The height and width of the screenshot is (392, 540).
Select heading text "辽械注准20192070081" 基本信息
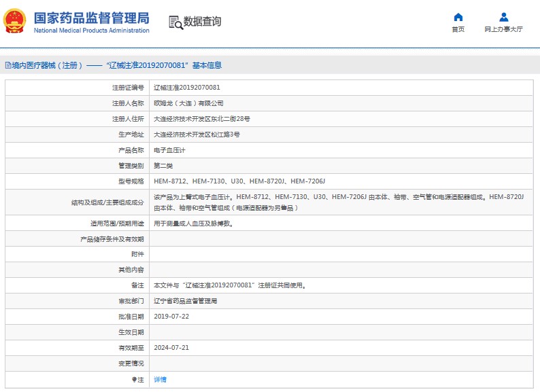pos(164,65)
